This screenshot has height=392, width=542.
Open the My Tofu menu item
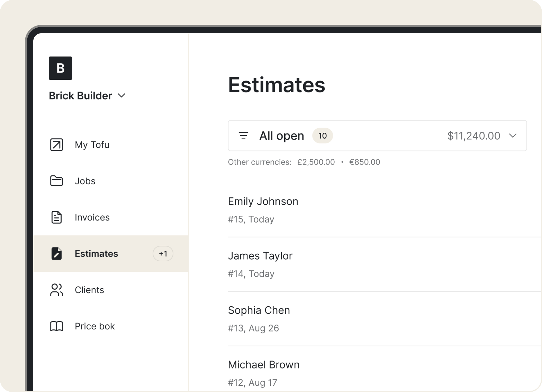(x=111, y=144)
